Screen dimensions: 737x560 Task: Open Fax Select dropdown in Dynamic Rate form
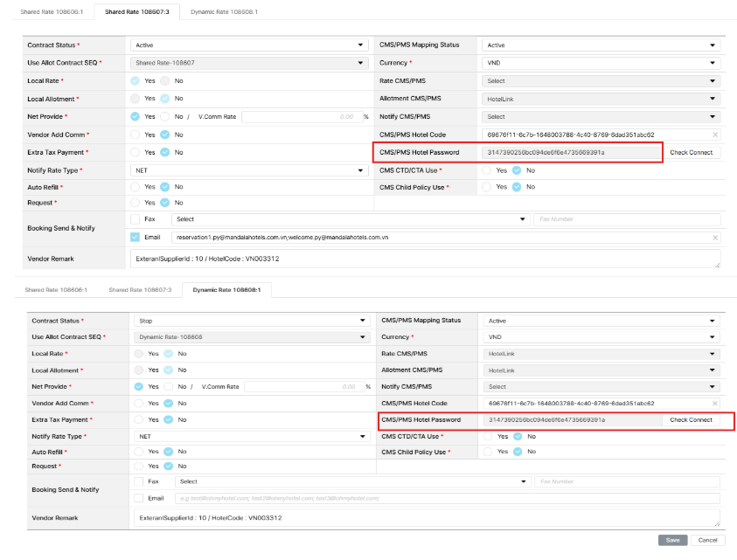coord(353,481)
